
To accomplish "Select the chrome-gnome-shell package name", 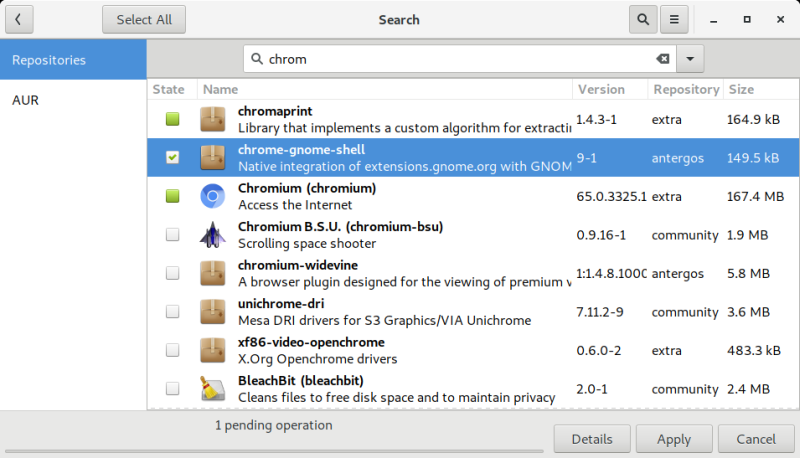I will (302, 149).
